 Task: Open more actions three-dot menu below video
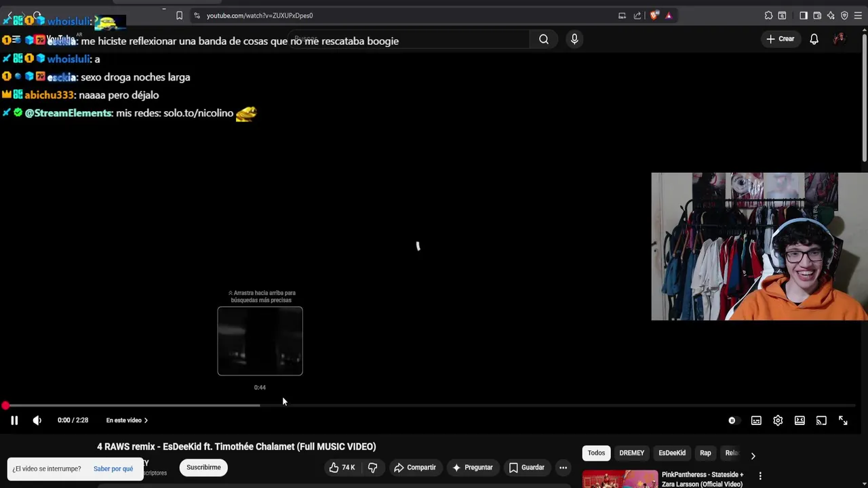pyautogui.click(x=563, y=467)
